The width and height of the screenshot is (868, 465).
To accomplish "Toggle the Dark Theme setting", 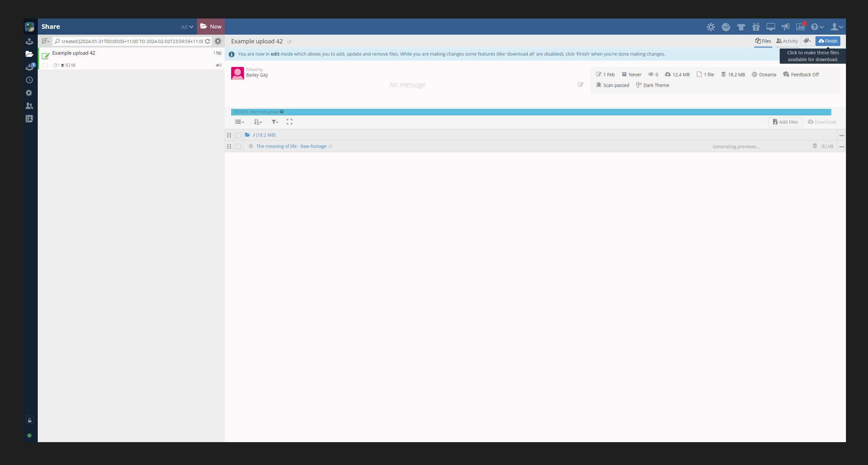I will pyautogui.click(x=652, y=85).
